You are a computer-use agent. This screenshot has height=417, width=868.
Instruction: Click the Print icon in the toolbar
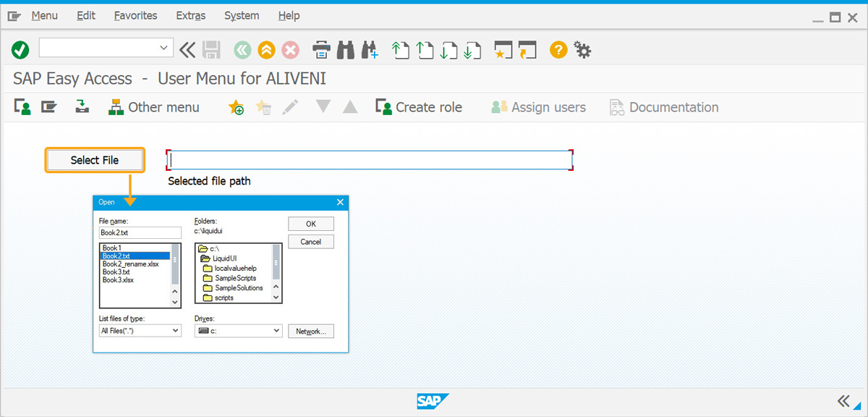tap(322, 49)
